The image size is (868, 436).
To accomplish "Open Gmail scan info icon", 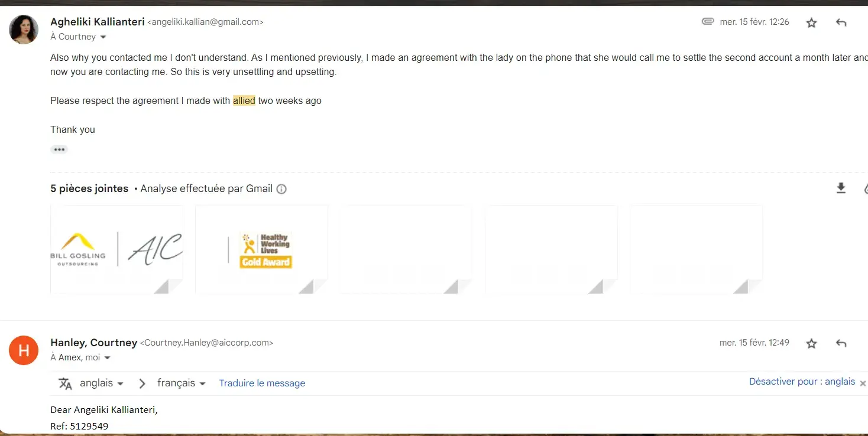I will click(282, 189).
